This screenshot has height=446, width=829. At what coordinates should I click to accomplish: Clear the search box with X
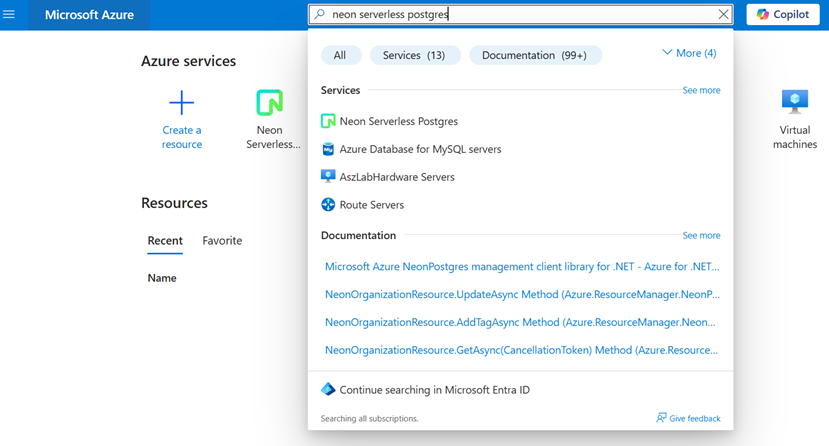coord(724,15)
